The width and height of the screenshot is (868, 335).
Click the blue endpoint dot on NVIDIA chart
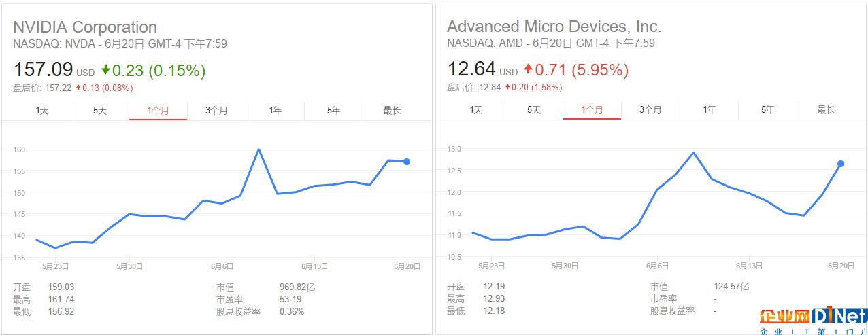pyautogui.click(x=407, y=162)
